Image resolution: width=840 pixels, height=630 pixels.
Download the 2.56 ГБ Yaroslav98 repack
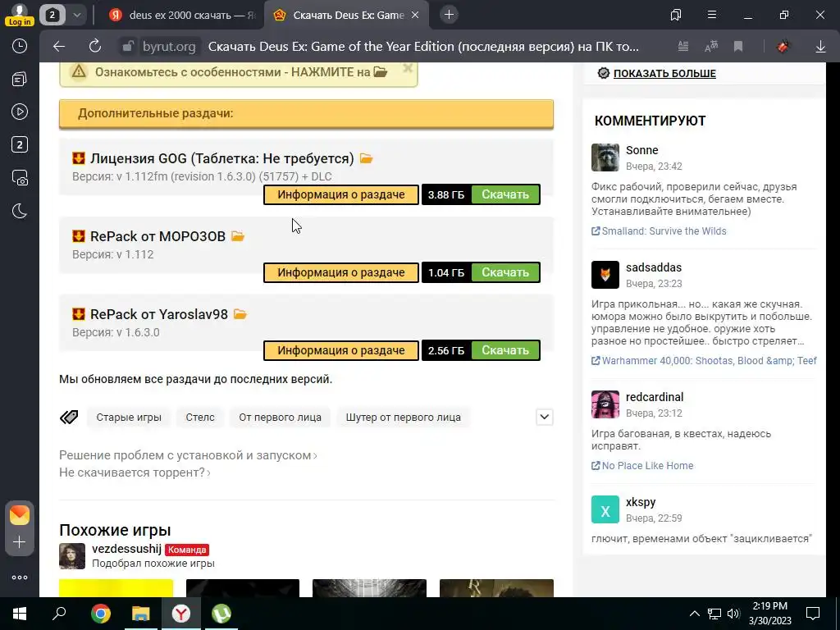pyautogui.click(x=505, y=350)
